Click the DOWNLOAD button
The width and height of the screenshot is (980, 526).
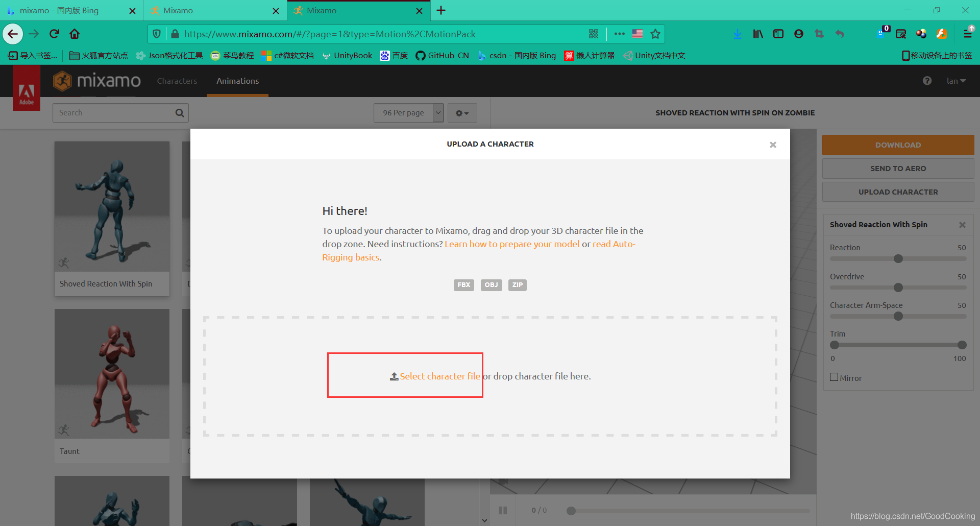898,145
